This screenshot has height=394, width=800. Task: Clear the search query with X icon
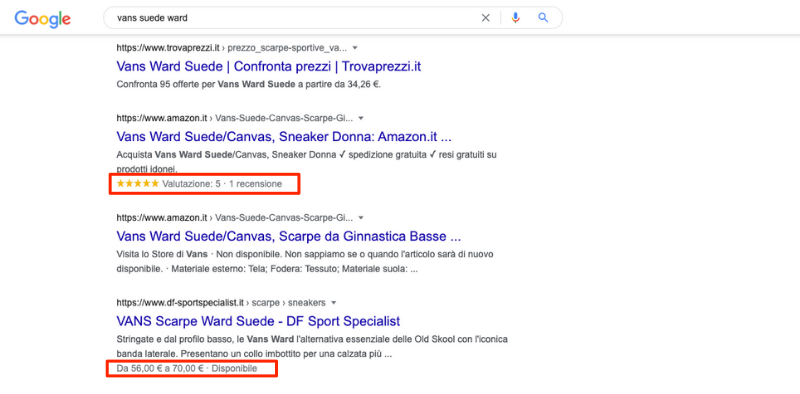point(485,18)
